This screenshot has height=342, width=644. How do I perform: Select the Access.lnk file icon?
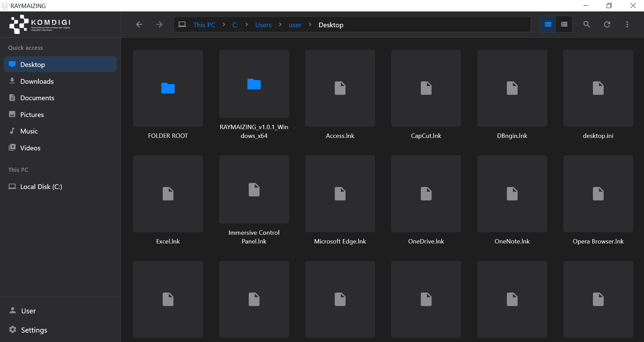pos(340,88)
